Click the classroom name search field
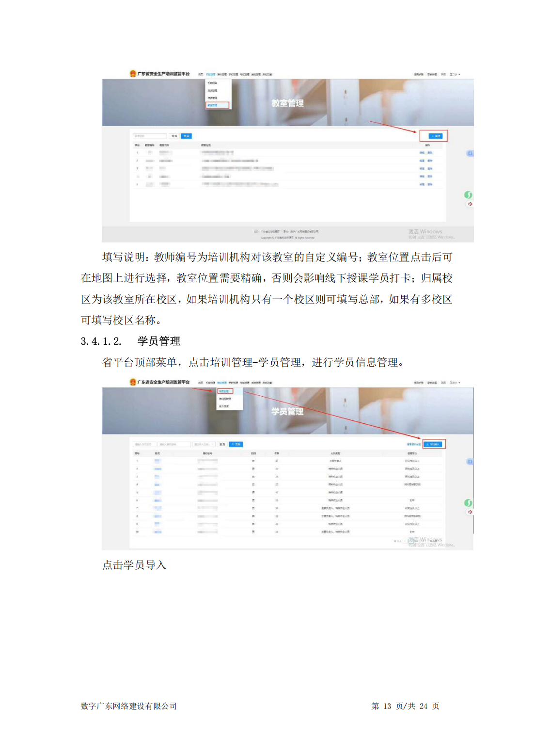This screenshot has height=756, width=534. (149, 136)
